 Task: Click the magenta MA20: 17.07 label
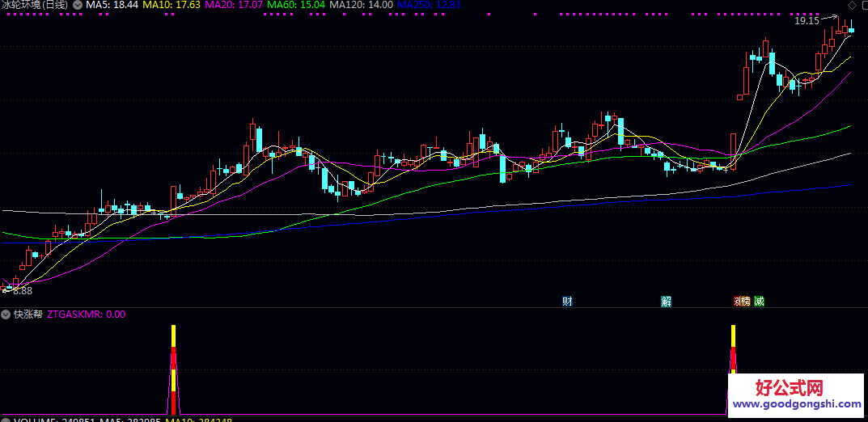[234, 5]
